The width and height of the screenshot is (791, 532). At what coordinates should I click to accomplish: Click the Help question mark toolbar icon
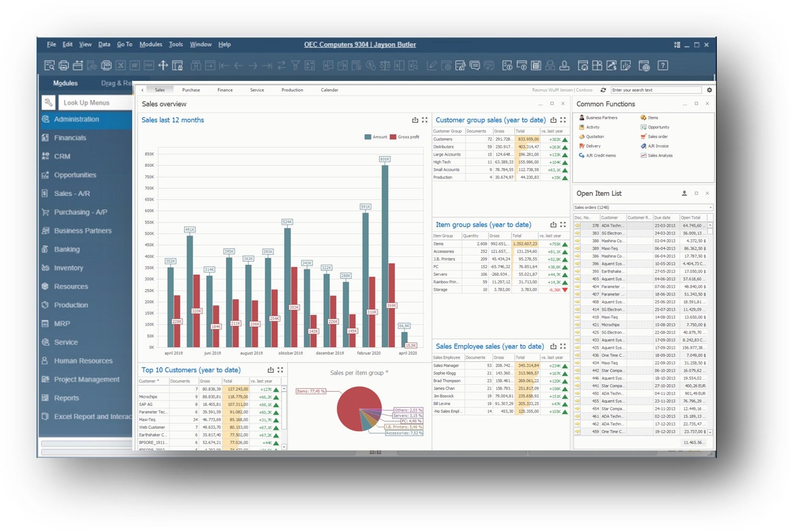662,65
